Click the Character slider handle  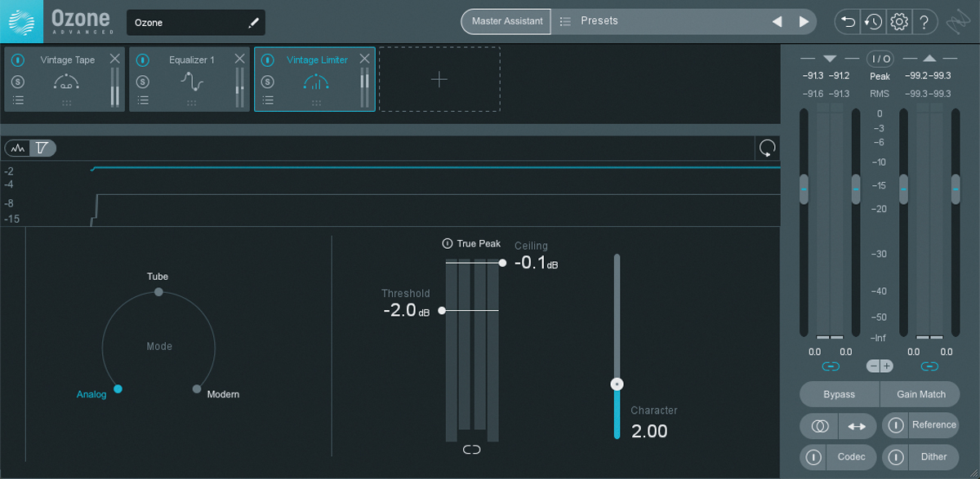click(x=617, y=383)
